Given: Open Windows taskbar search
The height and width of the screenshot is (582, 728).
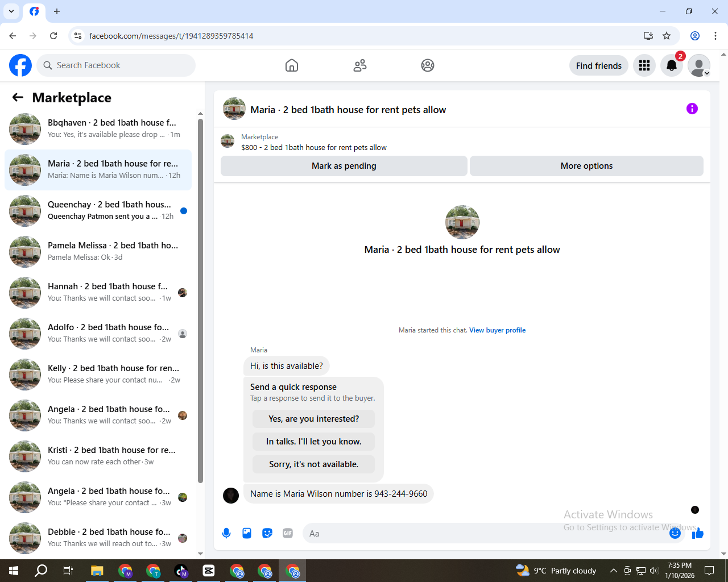Looking at the screenshot, I should [41, 571].
